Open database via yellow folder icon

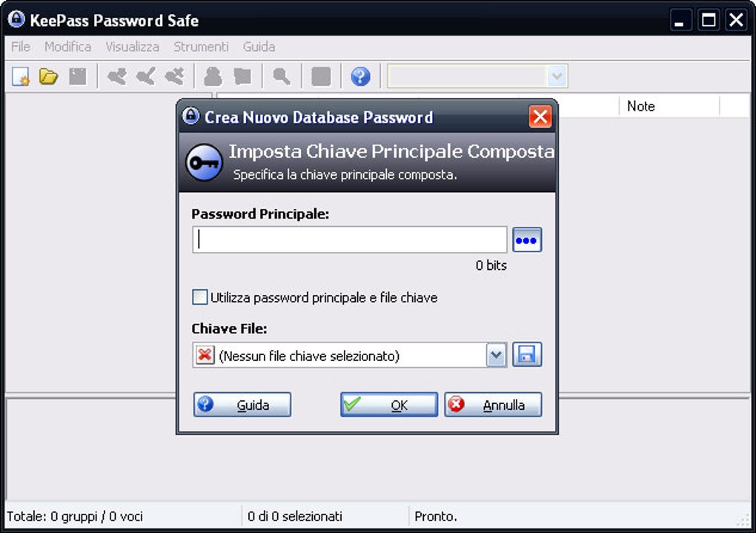(x=48, y=76)
